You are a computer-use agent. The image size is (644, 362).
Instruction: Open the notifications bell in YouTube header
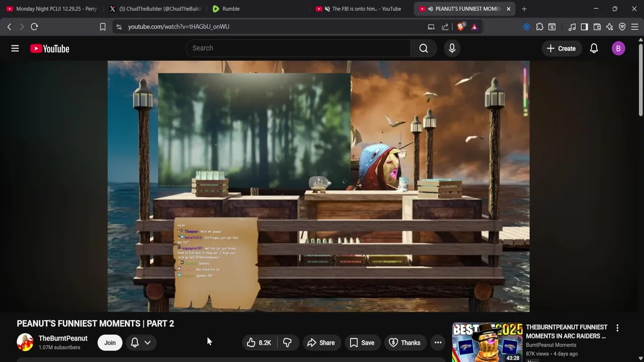(594, 48)
